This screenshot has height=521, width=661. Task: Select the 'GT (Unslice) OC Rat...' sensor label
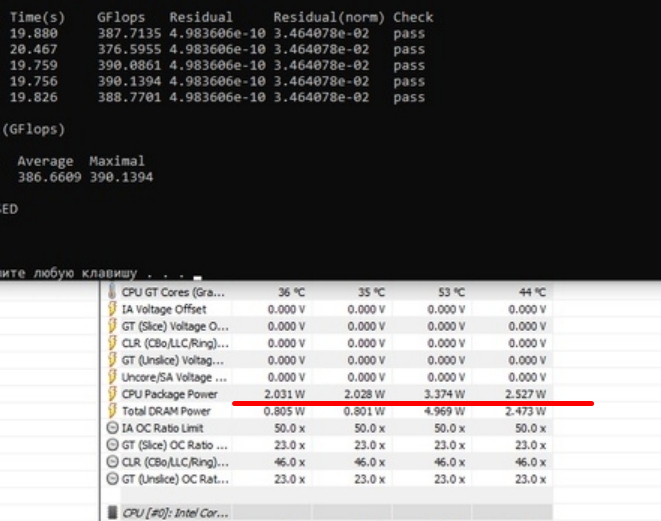tap(175, 479)
